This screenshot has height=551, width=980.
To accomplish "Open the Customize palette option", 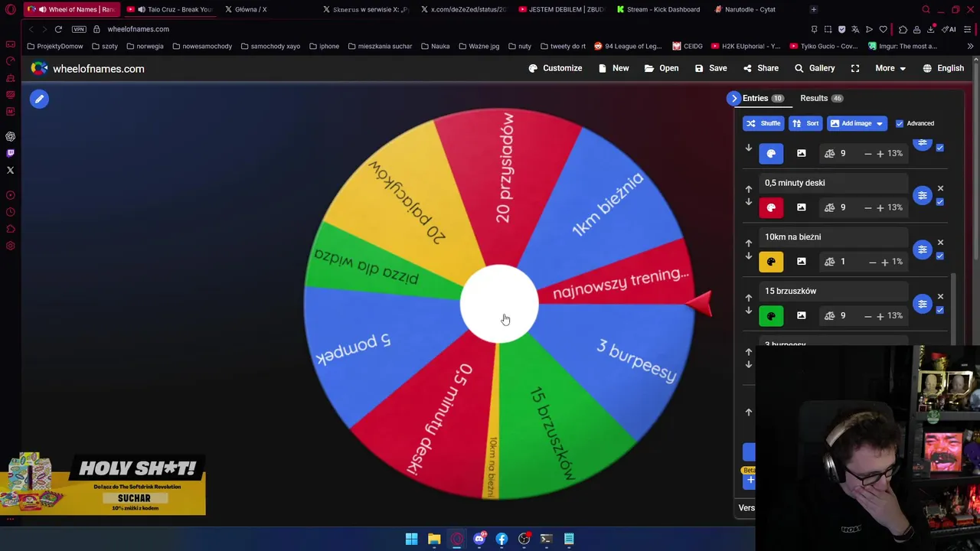I will click(x=555, y=68).
